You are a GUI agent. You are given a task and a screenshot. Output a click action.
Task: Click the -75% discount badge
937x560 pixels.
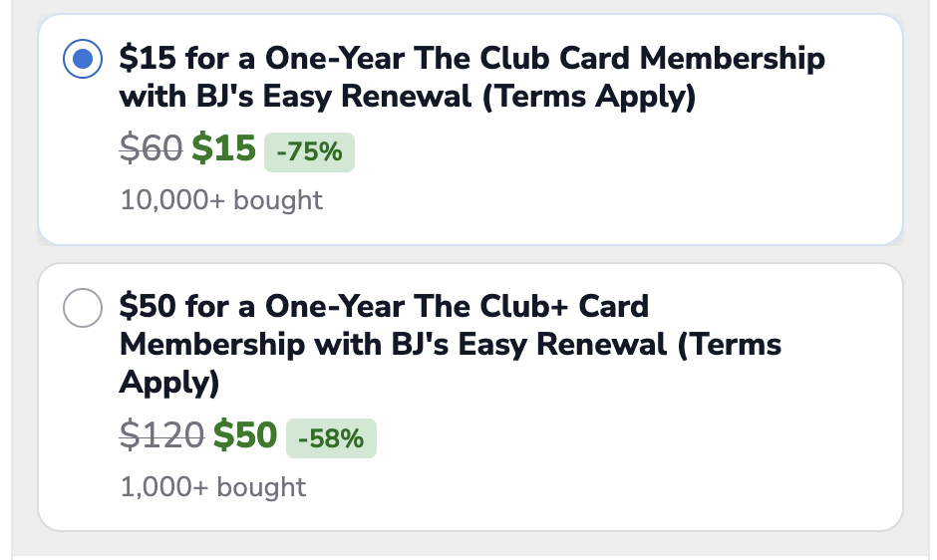click(309, 152)
